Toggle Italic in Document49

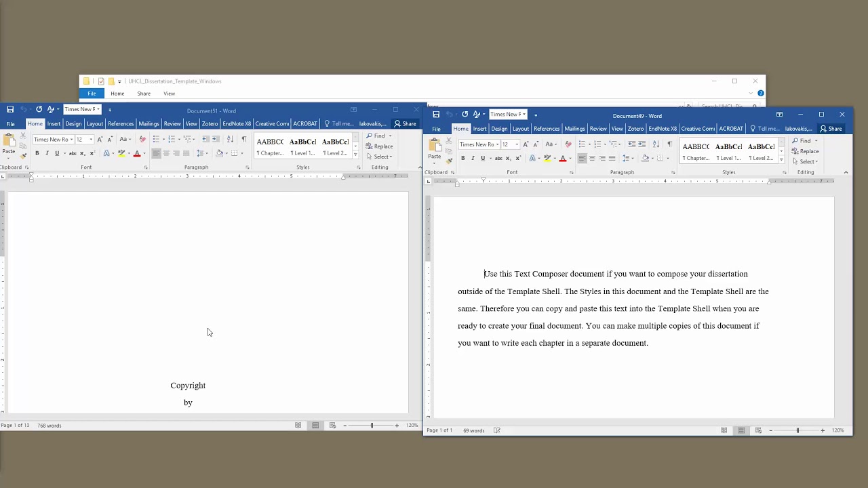[473, 158]
